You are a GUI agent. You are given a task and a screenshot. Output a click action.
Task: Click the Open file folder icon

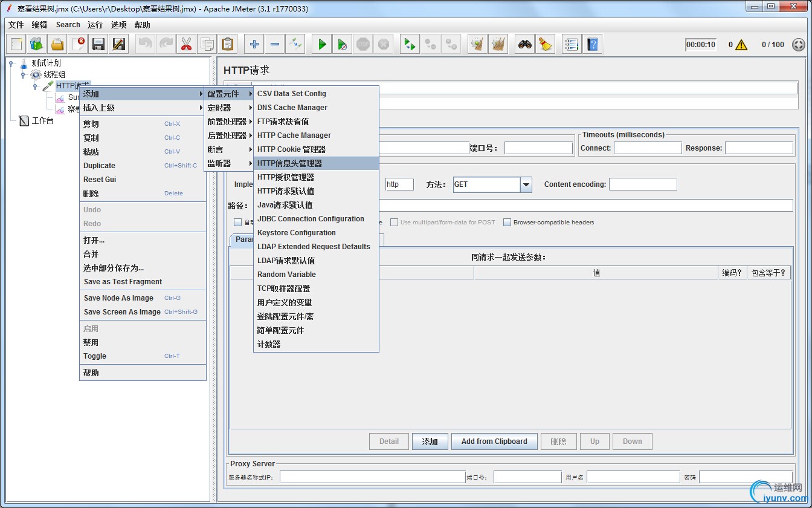click(57, 44)
